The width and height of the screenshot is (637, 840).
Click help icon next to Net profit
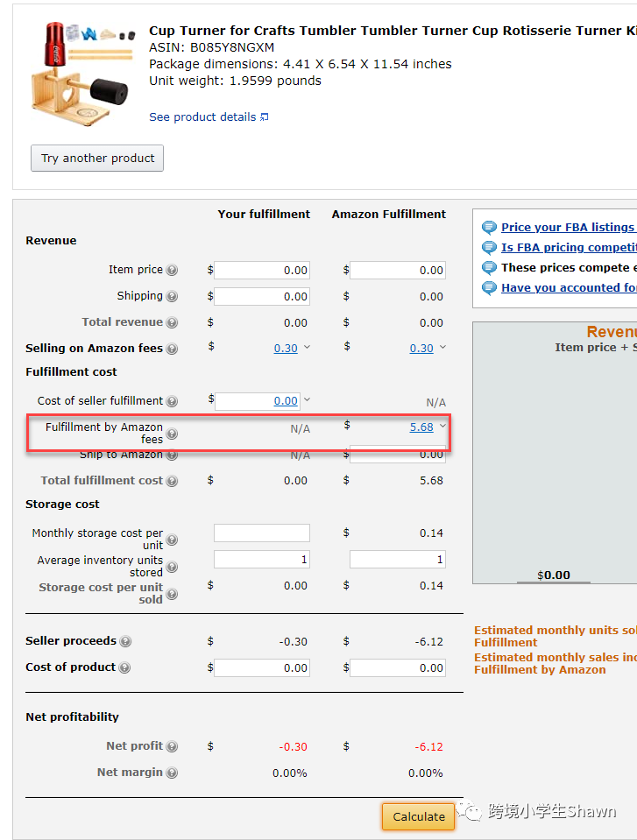pos(172,746)
